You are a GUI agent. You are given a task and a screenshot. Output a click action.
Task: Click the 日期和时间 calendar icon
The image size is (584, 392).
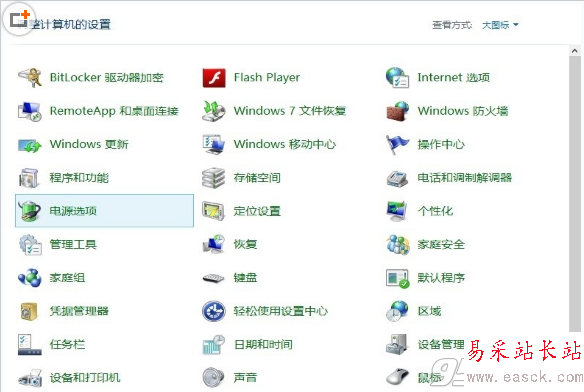pyautogui.click(x=214, y=345)
